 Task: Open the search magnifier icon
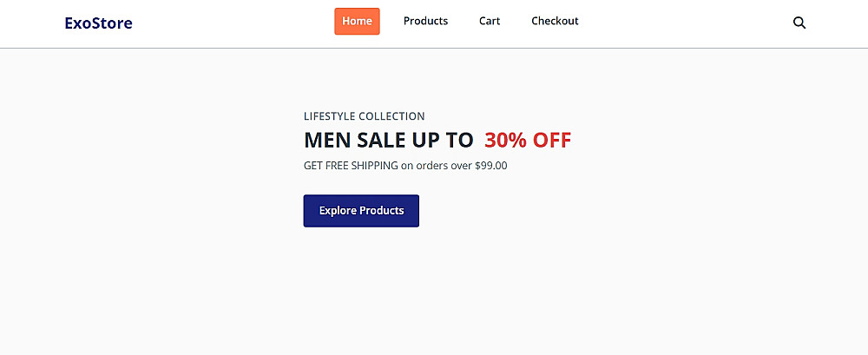(x=799, y=23)
